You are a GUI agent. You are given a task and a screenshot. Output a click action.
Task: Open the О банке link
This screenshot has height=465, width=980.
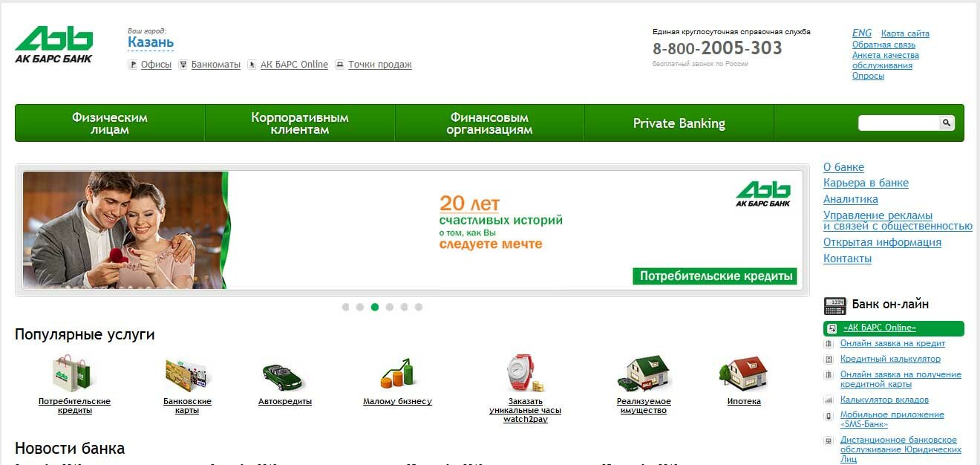point(843,167)
